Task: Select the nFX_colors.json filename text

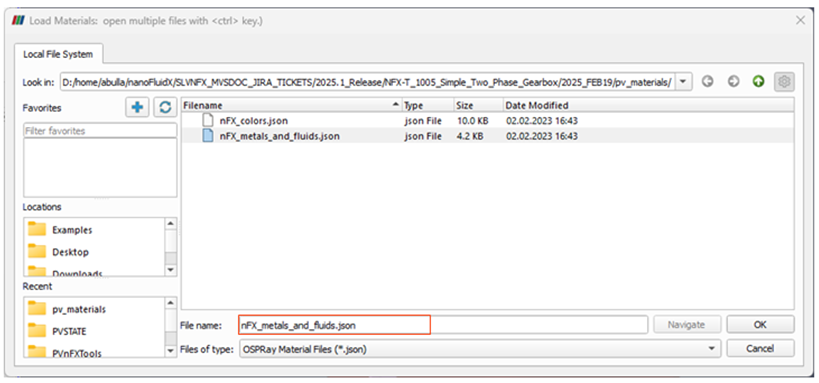Action: click(254, 121)
